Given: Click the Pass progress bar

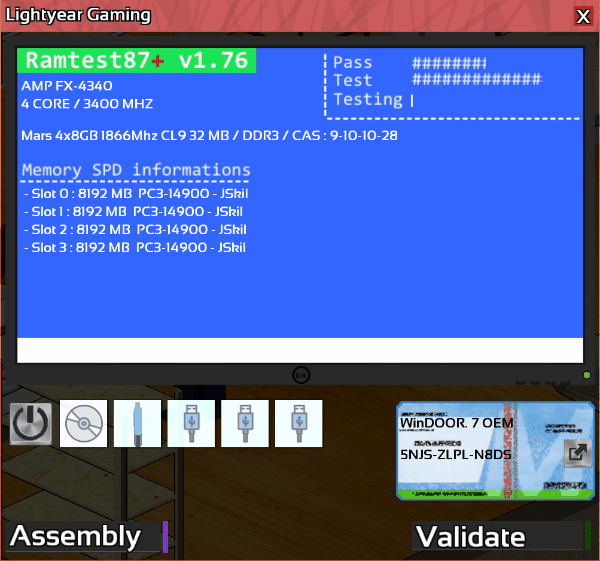Looking at the screenshot, I should coord(449,63).
